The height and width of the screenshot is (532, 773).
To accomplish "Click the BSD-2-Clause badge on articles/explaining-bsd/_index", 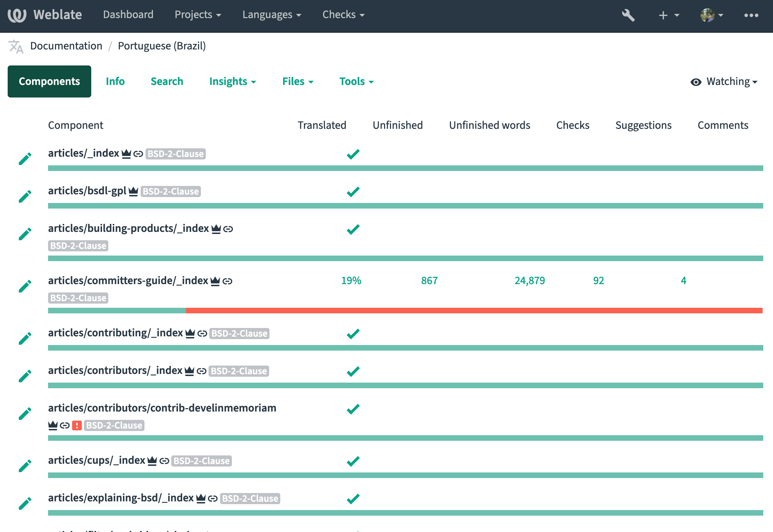I will point(250,499).
